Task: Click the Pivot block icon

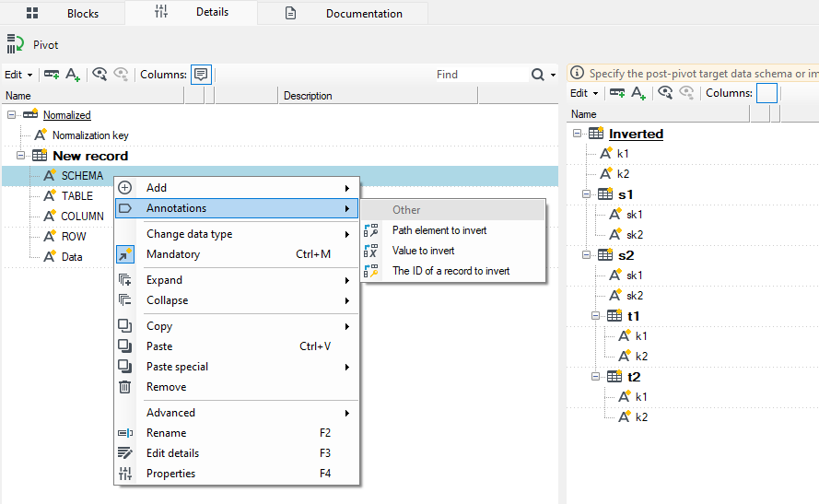Action: [15, 44]
